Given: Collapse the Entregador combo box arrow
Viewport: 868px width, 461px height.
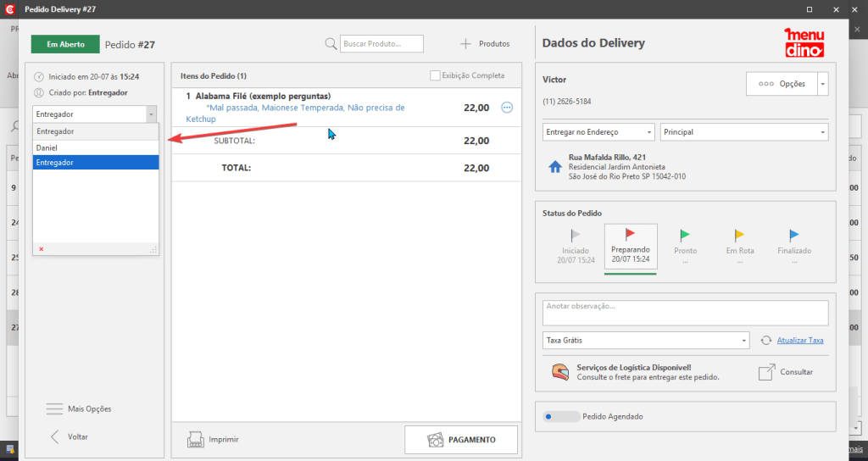Looking at the screenshot, I should [x=151, y=114].
